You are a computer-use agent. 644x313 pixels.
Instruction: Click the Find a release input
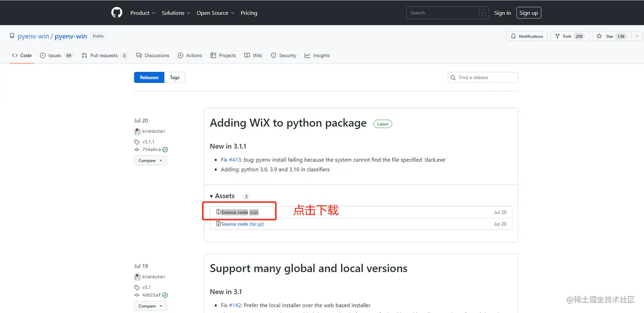coord(483,77)
